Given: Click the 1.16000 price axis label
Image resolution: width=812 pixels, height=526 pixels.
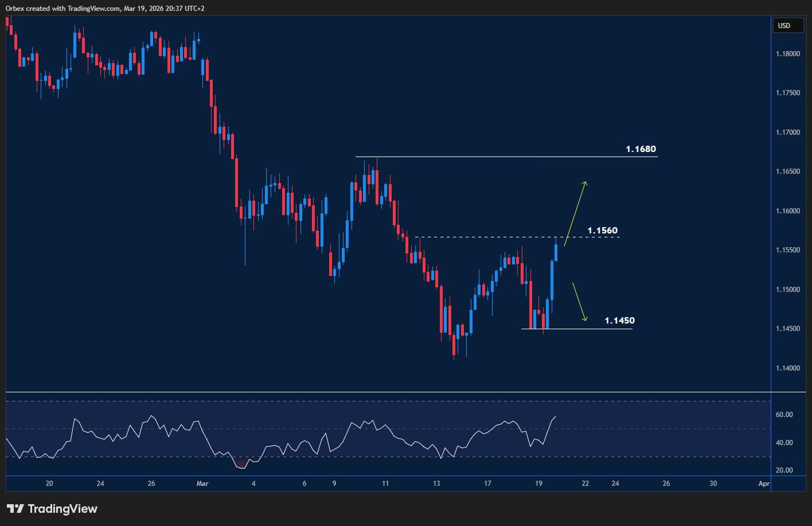Looking at the screenshot, I should click(787, 211).
